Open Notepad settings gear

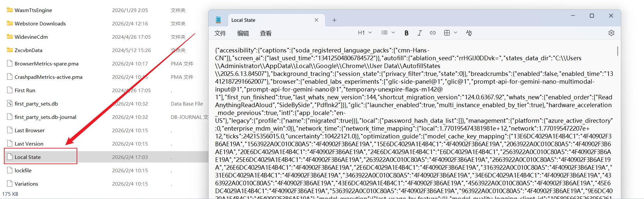click(x=611, y=33)
